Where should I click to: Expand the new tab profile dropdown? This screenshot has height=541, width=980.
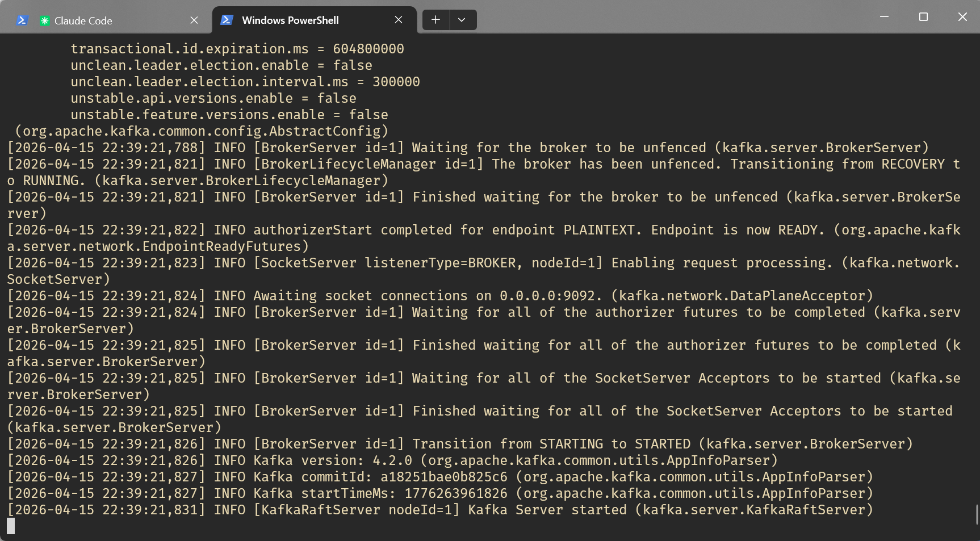[462, 20]
